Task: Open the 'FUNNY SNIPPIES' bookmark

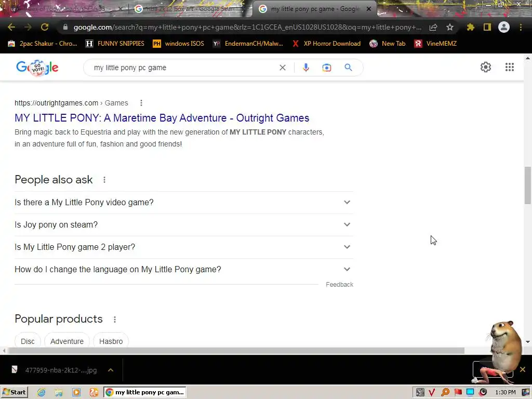Action: click(x=115, y=44)
